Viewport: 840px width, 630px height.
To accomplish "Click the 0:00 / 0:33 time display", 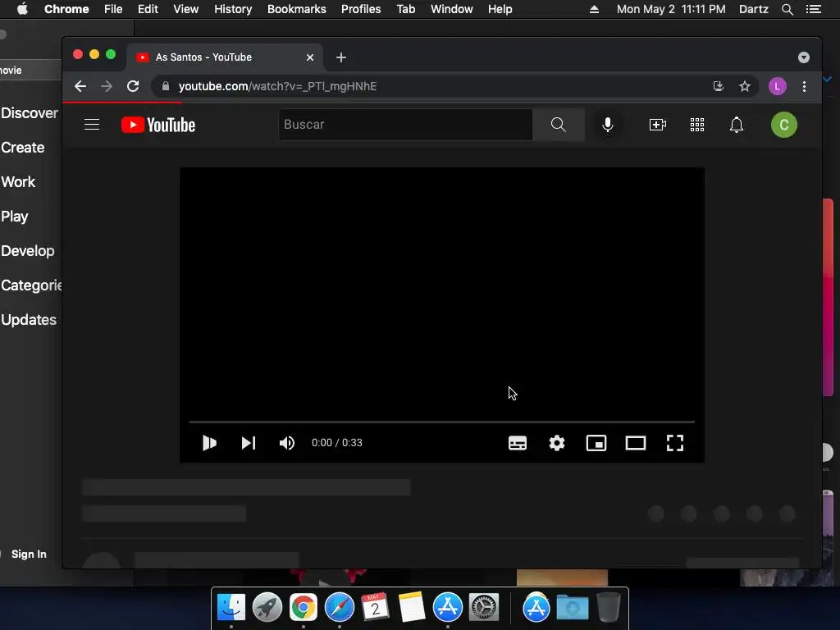I will click(x=337, y=443).
